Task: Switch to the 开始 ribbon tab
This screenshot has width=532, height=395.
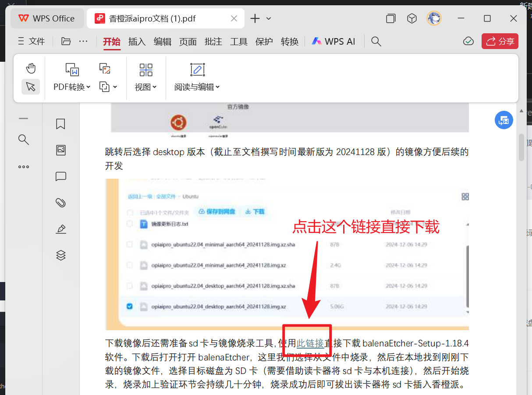Action: pyautogui.click(x=112, y=42)
